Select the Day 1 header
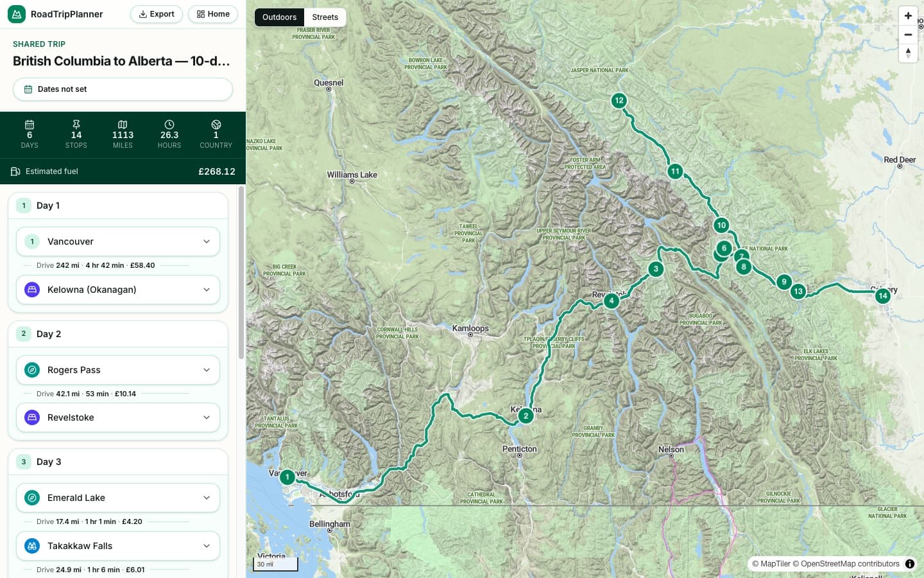The width and height of the screenshot is (924, 578). pos(118,206)
